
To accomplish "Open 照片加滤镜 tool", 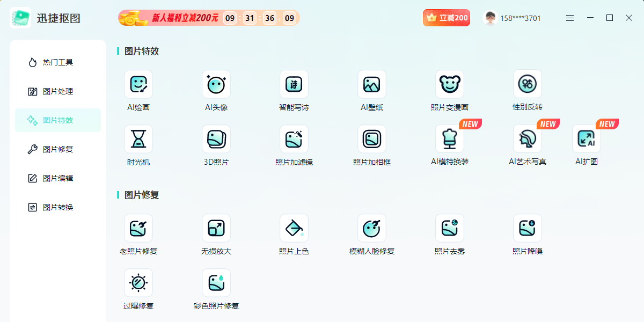I will [x=294, y=139].
